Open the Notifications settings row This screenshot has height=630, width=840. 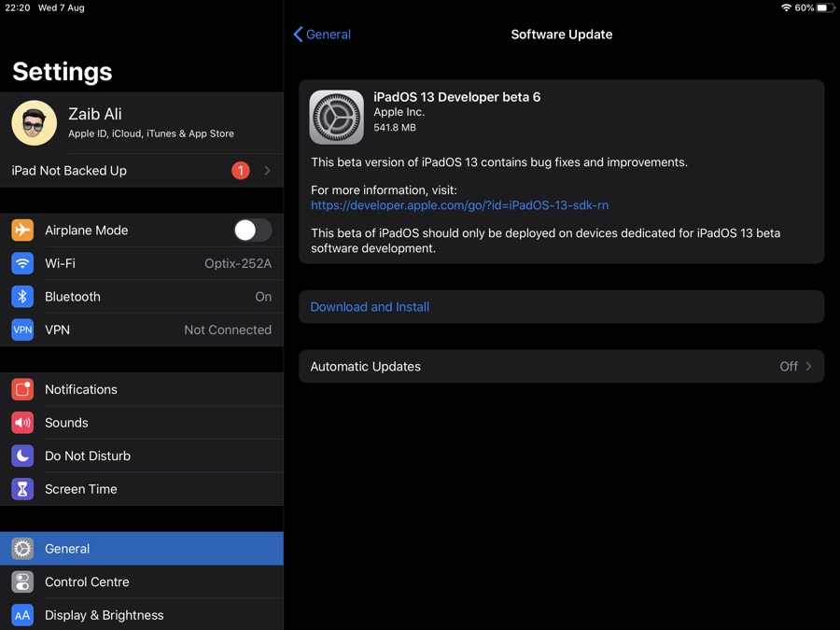142,389
